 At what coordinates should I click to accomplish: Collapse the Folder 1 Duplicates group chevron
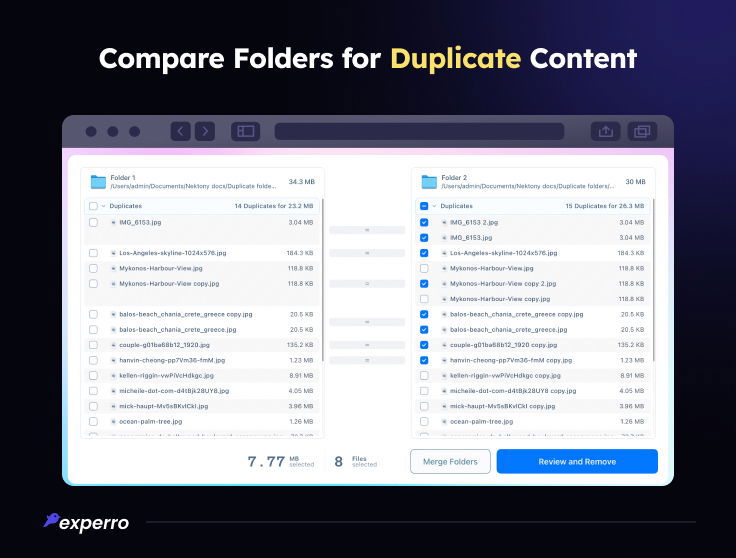pyautogui.click(x=103, y=206)
